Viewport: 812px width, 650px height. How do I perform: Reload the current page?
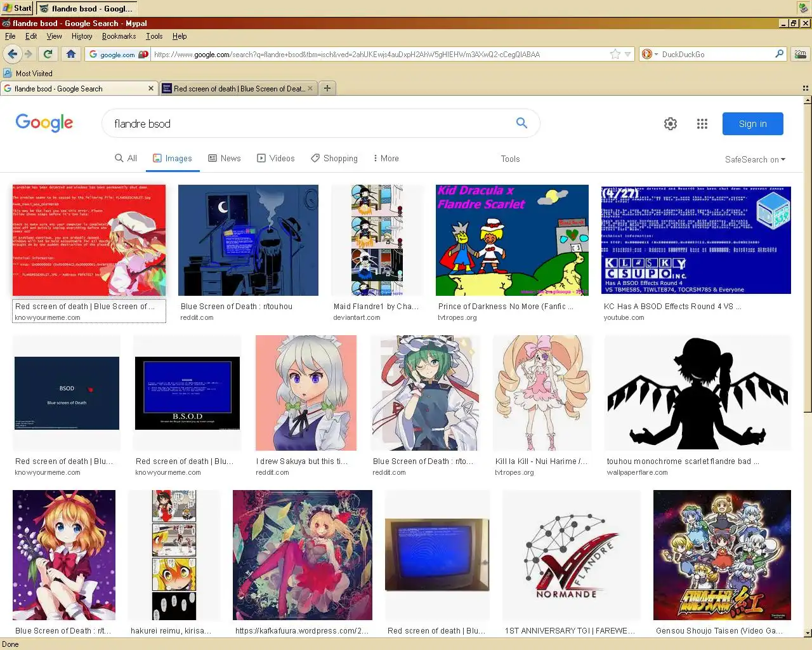click(x=48, y=54)
